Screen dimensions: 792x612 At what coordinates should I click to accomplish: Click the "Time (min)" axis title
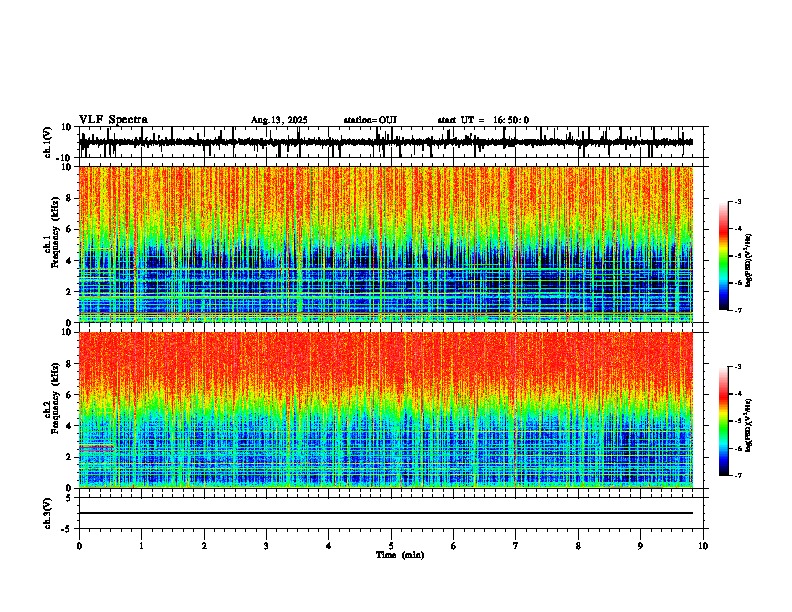(x=400, y=555)
